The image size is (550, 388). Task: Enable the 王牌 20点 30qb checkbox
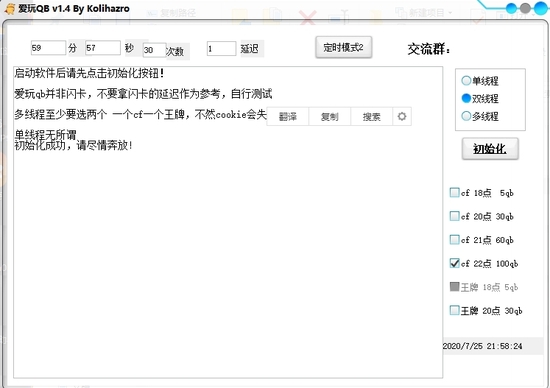(455, 310)
